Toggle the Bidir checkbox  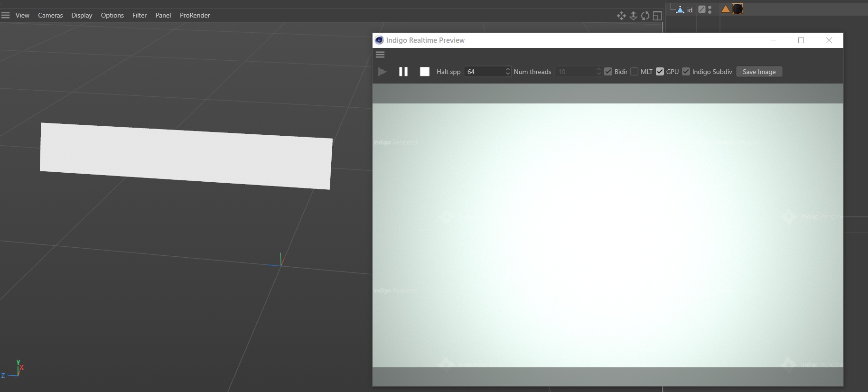pyautogui.click(x=608, y=72)
